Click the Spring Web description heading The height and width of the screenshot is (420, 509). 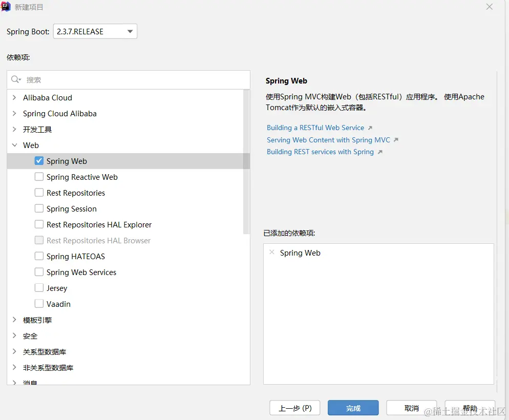286,81
